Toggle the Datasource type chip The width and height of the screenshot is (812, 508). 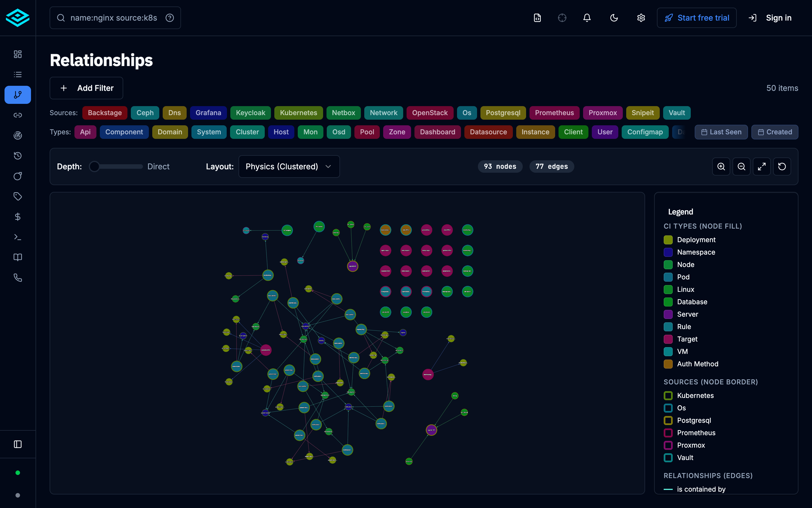(488, 132)
